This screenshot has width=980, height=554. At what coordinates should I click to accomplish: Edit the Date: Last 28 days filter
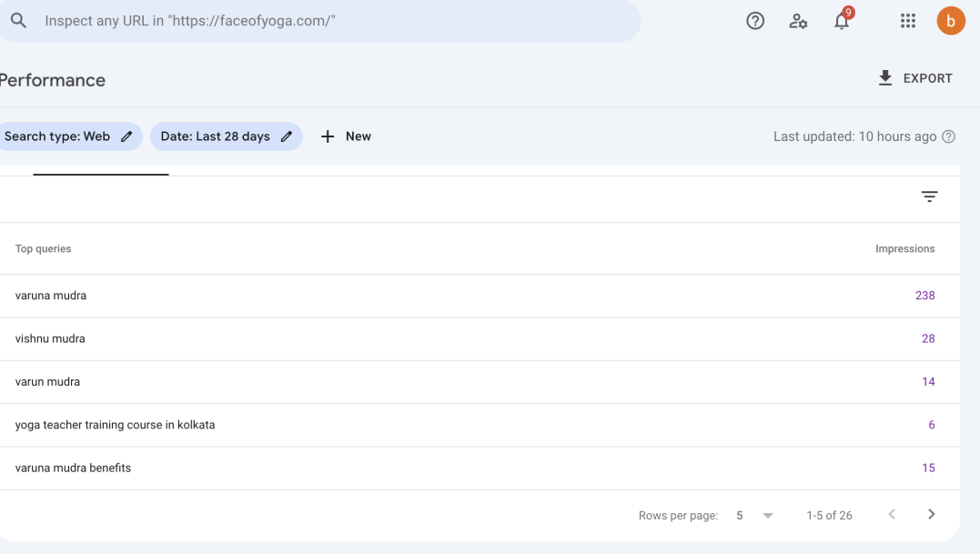226,136
